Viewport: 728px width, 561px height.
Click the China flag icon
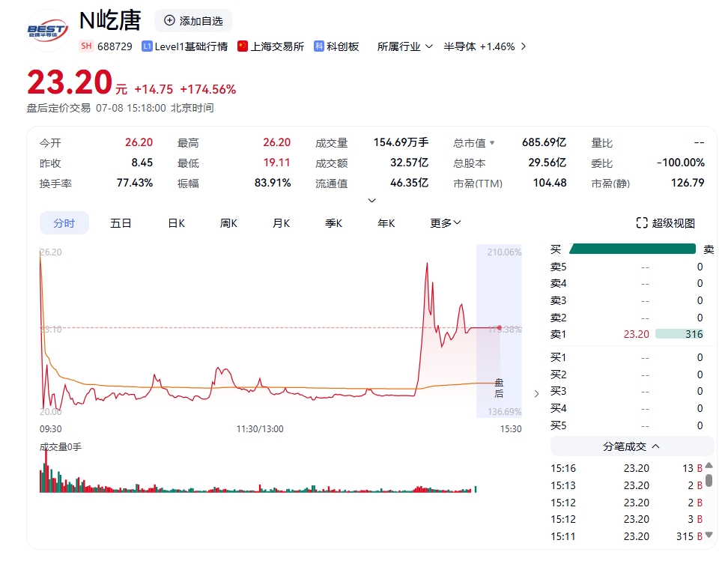pos(242,46)
